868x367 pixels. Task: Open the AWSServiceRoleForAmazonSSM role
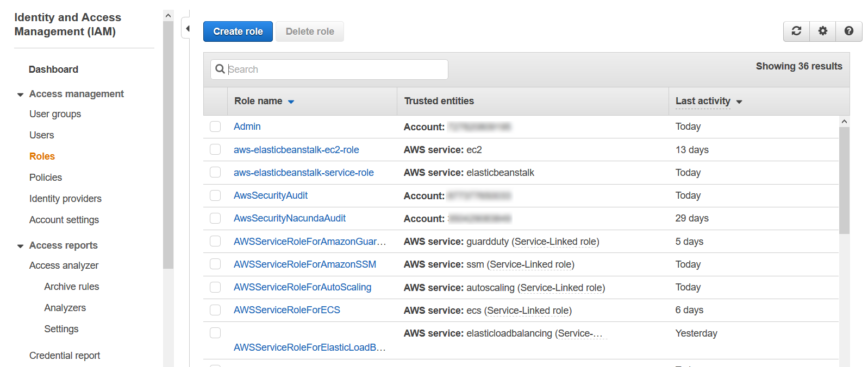(305, 264)
